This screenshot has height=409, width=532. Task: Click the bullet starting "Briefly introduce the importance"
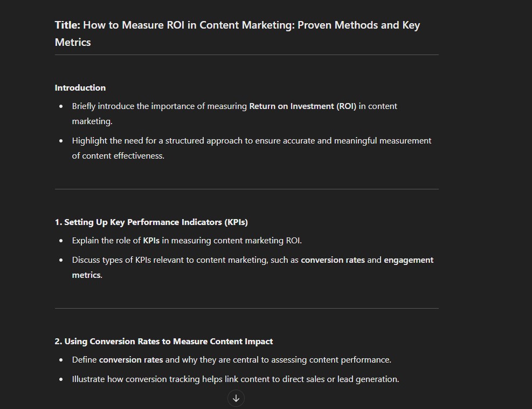(234, 113)
